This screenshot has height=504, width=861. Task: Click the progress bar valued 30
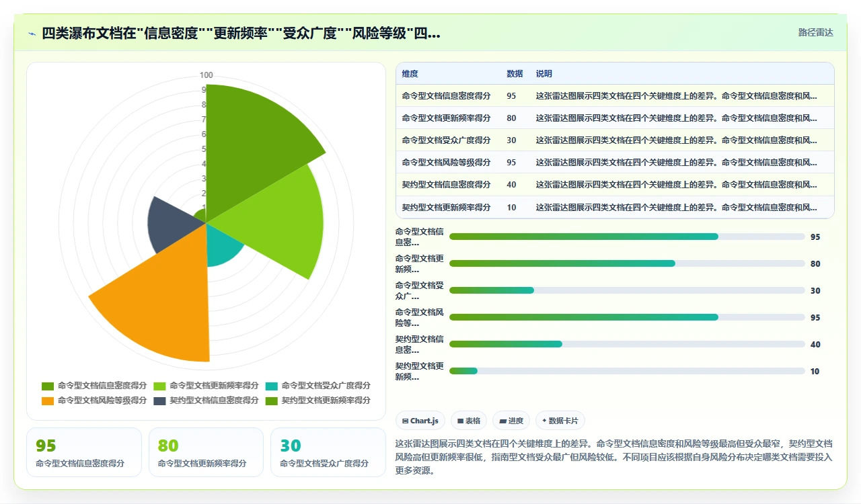(627, 290)
